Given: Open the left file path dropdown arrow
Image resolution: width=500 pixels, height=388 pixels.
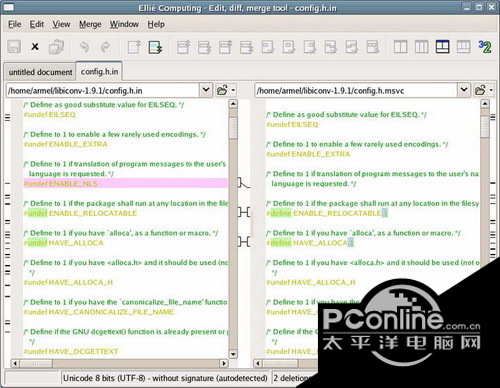Looking at the screenshot, I should coord(206,90).
